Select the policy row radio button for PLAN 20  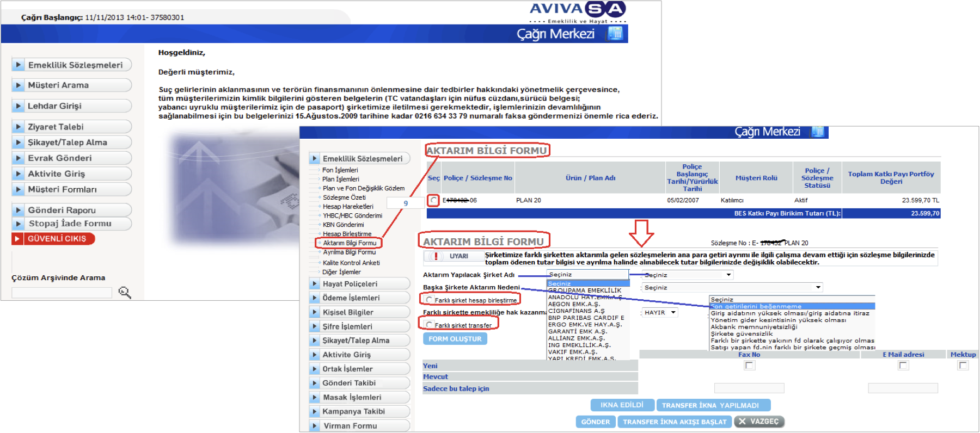(x=433, y=200)
